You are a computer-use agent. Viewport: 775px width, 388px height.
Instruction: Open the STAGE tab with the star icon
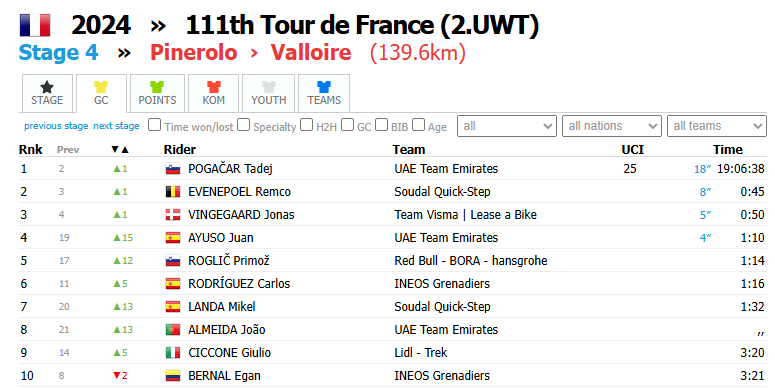[x=47, y=93]
